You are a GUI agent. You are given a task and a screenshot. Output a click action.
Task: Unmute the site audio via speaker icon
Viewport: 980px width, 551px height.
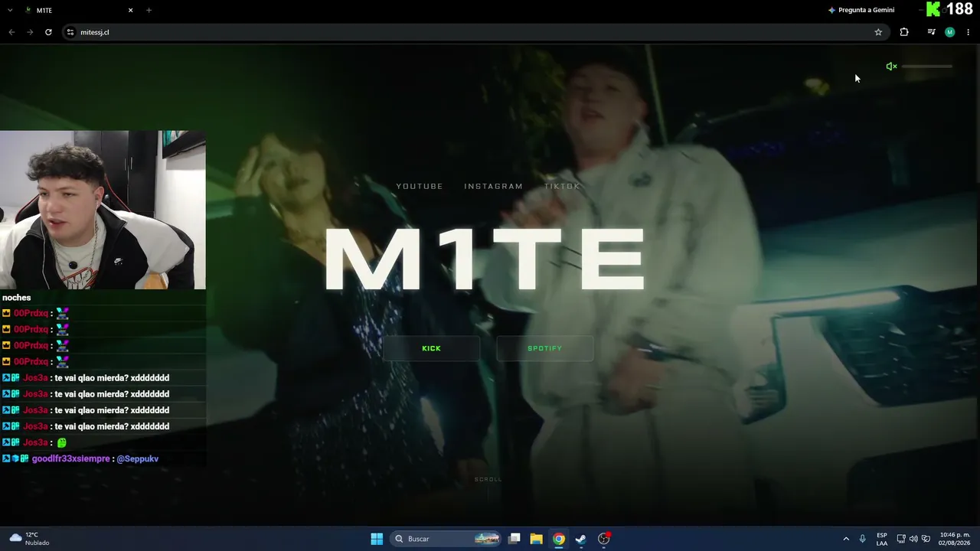tap(891, 67)
